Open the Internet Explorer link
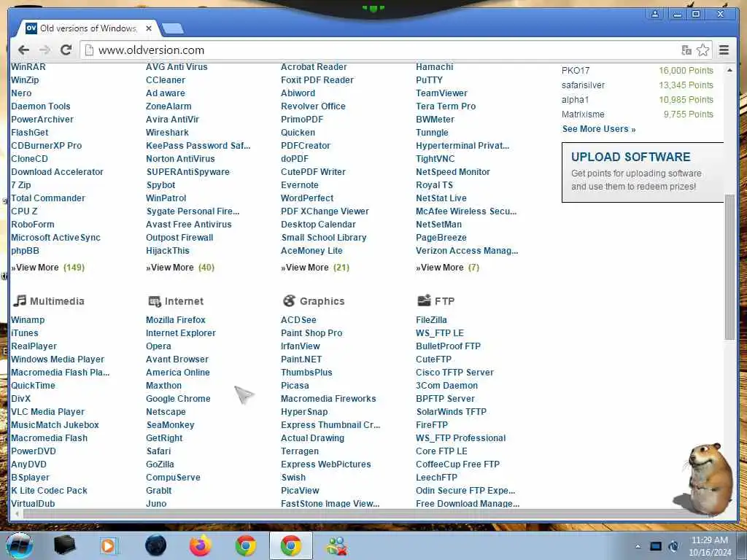 click(x=181, y=333)
